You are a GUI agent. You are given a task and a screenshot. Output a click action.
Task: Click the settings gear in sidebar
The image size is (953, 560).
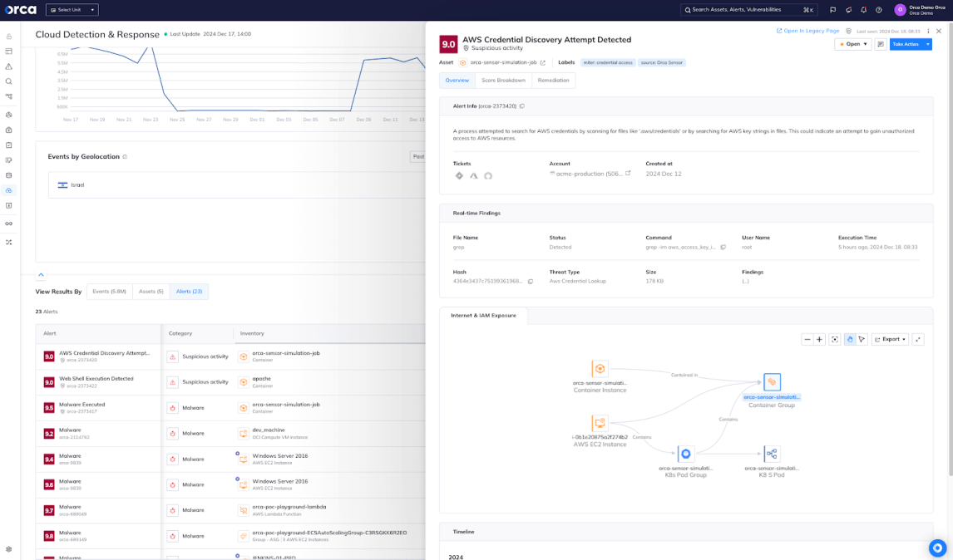point(9,549)
